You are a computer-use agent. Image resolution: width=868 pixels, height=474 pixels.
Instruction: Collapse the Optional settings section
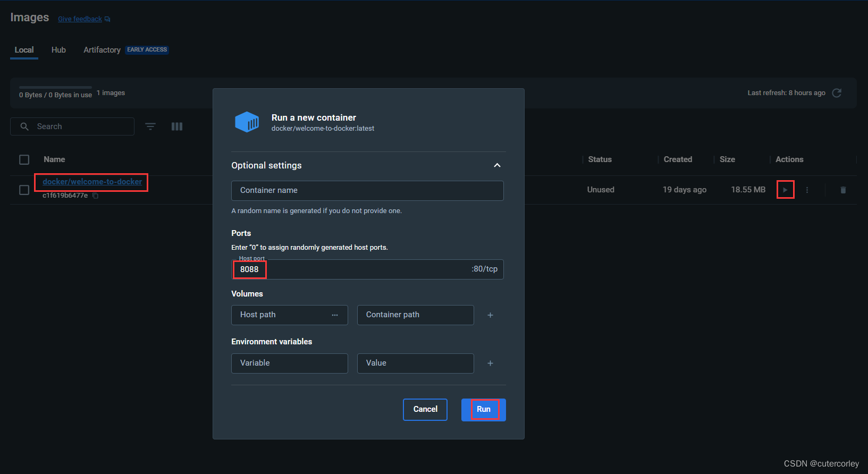tap(497, 165)
